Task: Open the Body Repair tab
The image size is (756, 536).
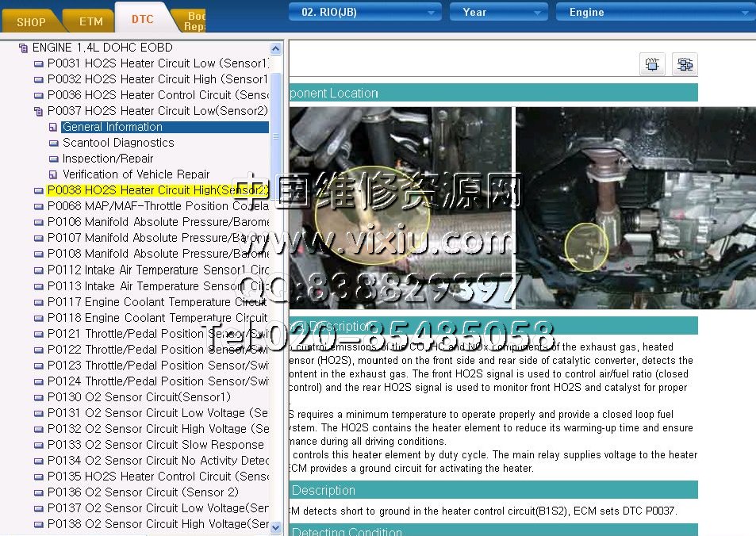Action: point(194,21)
